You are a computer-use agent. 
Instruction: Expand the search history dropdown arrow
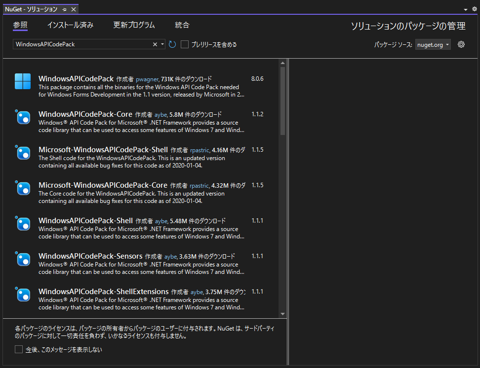162,44
